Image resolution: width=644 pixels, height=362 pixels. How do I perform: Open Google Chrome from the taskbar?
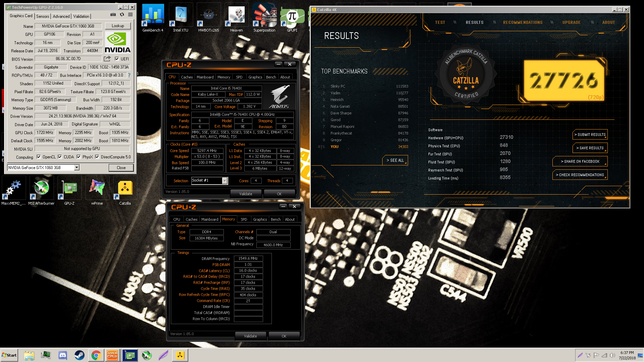pyautogui.click(x=96, y=355)
